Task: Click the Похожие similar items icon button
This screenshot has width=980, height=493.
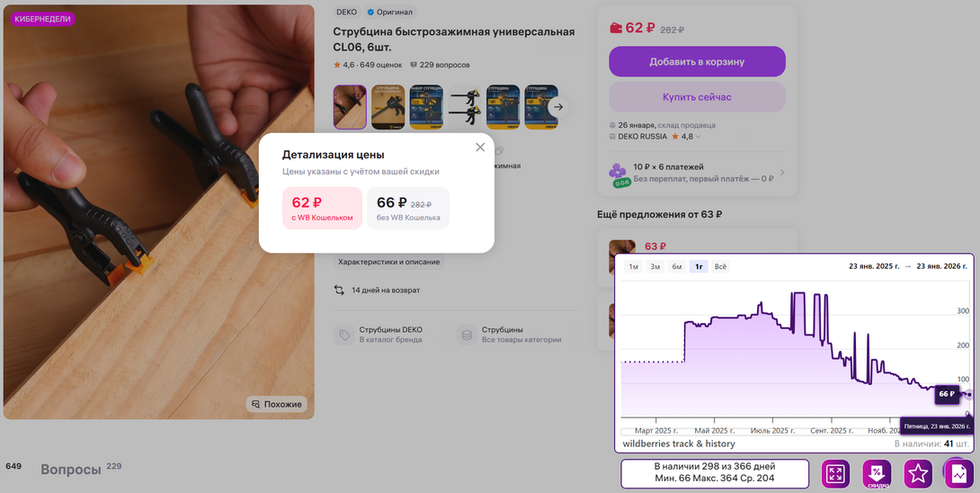Action: click(277, 404)
